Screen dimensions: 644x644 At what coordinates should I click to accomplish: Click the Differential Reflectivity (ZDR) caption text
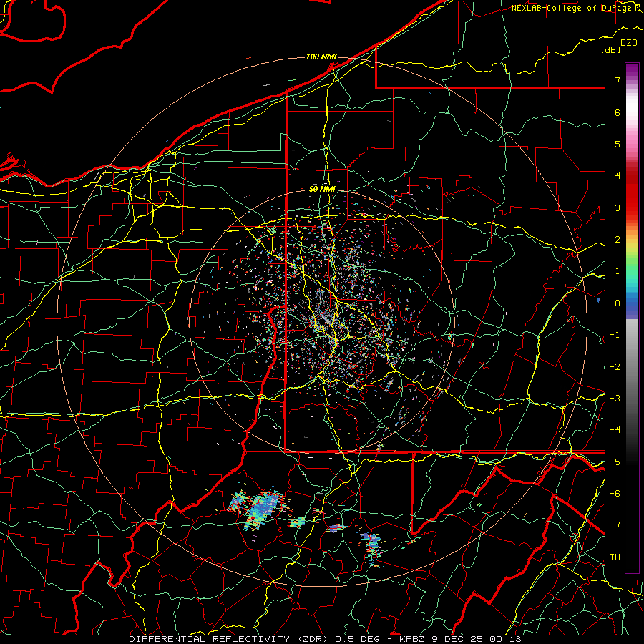(x=230, y=639)
